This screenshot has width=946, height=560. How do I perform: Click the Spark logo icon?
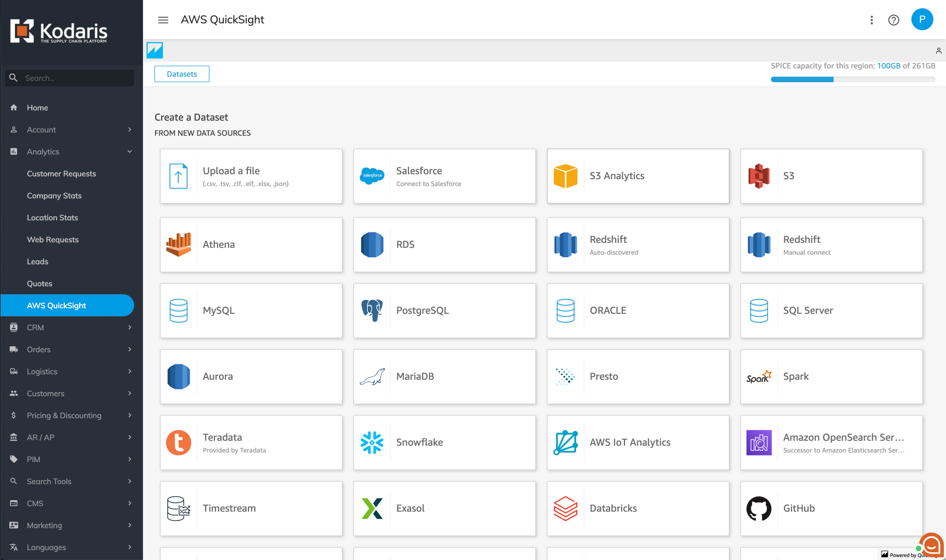[759, 376]
